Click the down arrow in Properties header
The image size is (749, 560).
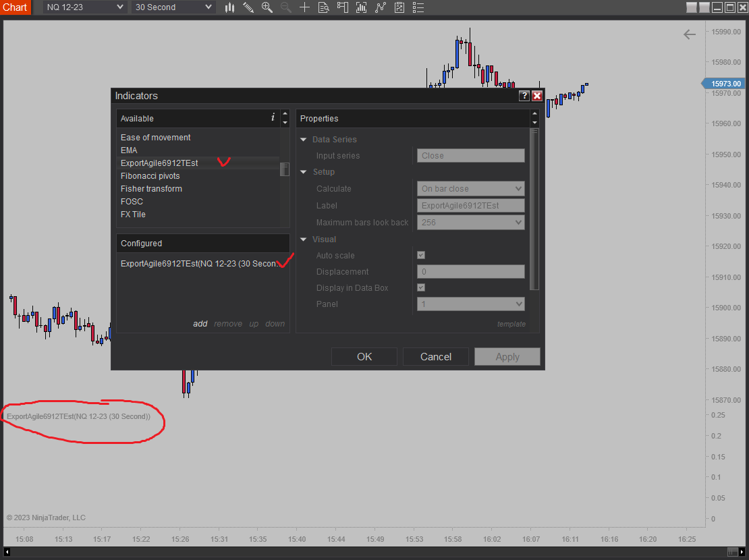pos(534,123)
